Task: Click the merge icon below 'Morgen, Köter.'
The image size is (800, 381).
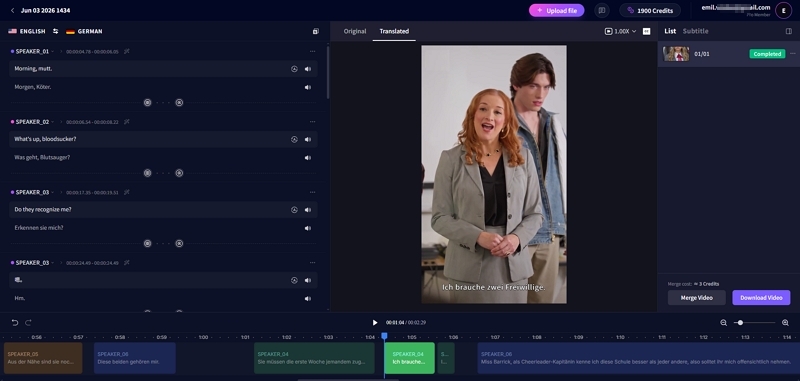Action: coord(147,103)
